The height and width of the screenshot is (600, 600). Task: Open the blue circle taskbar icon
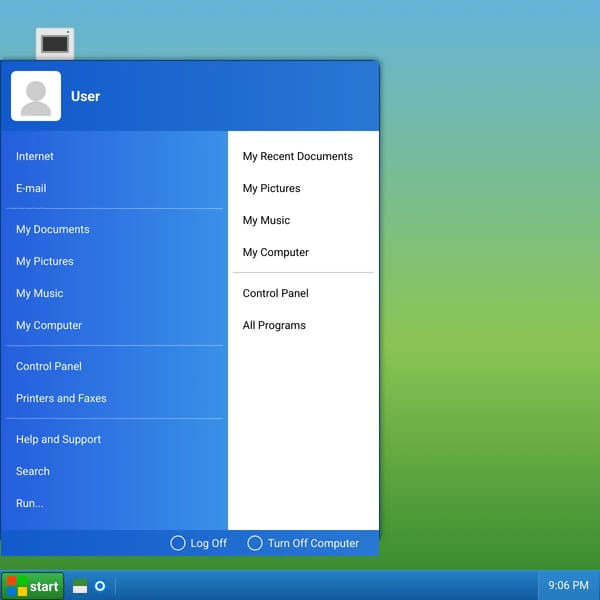coord(100,586)
